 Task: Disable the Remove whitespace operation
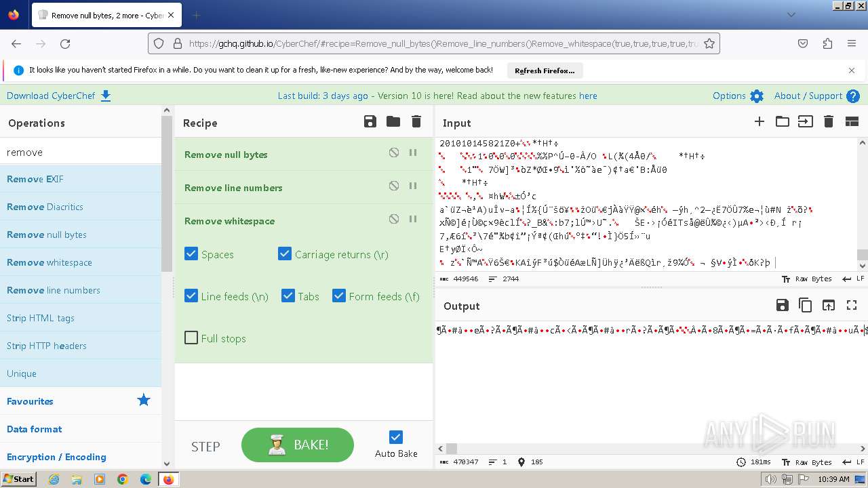point(394,220)
